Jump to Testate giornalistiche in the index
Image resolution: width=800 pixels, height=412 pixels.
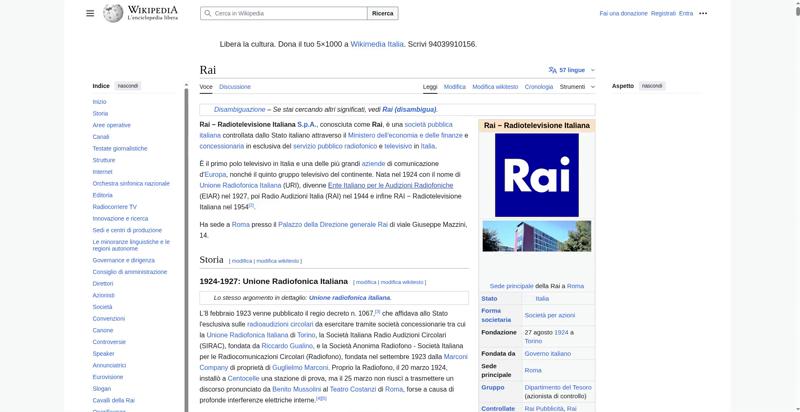click(120, 149)
